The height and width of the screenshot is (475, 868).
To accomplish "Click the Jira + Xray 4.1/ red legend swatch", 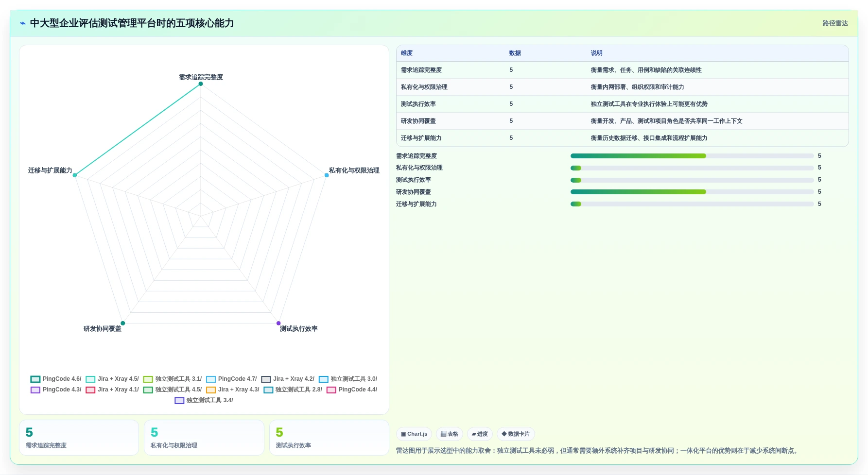I will coord(90,390).
